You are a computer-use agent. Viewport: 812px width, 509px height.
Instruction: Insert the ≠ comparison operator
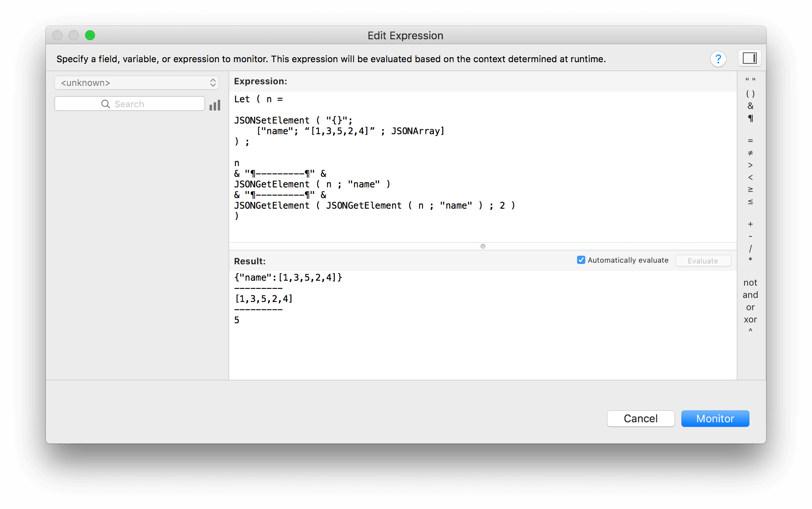(x=750, y=153)
